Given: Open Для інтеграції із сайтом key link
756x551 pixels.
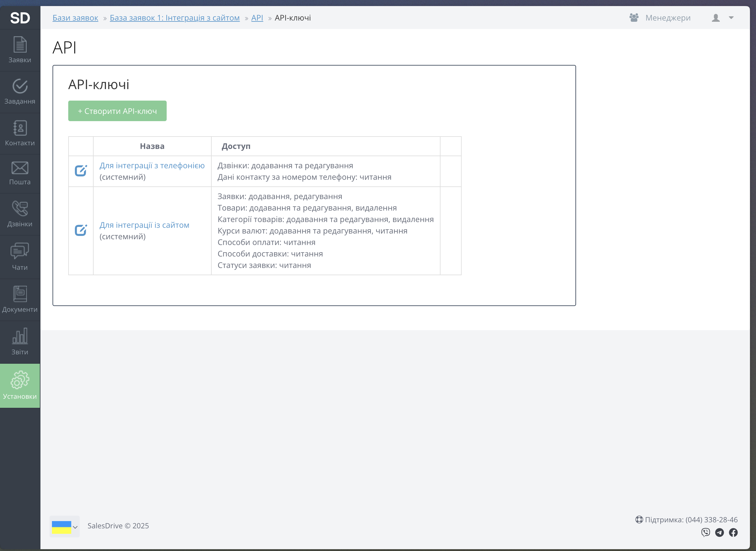Looking at the screenshot, I should 144,225.
